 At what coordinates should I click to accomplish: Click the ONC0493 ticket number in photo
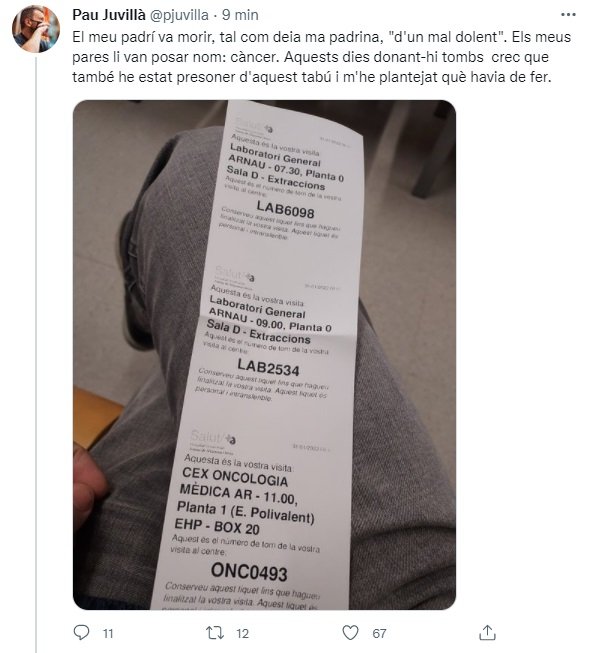click(x=249, y=571)
